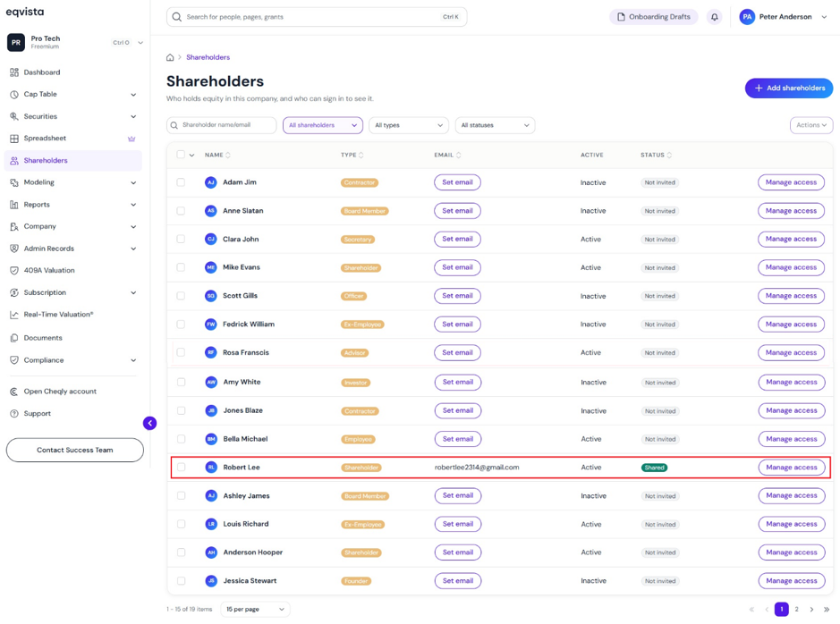
Task: Tick the checkbox for Adam Jim
Action: coord(181,182)
